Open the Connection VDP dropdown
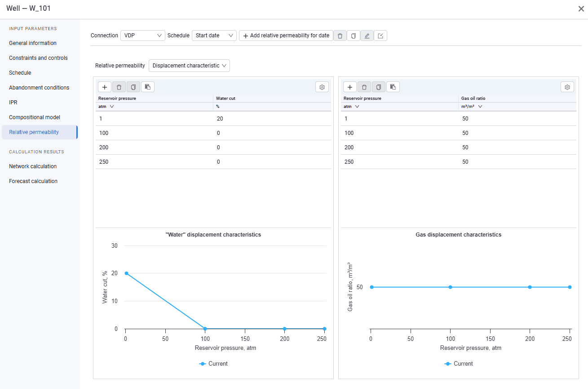 click(x=143, y=36)
